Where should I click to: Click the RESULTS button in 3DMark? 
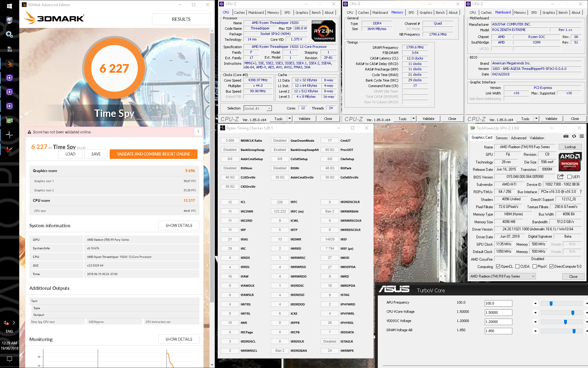tap(181, 19)
